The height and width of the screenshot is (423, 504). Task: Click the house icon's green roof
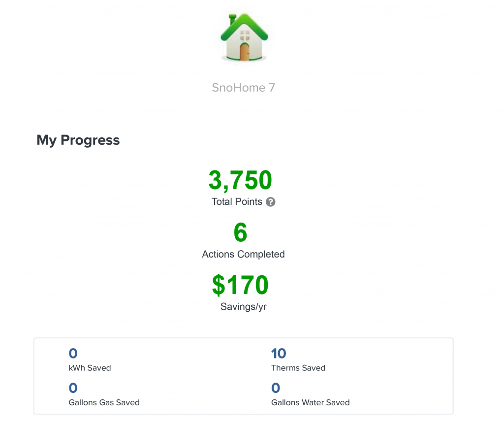point(244,27)
